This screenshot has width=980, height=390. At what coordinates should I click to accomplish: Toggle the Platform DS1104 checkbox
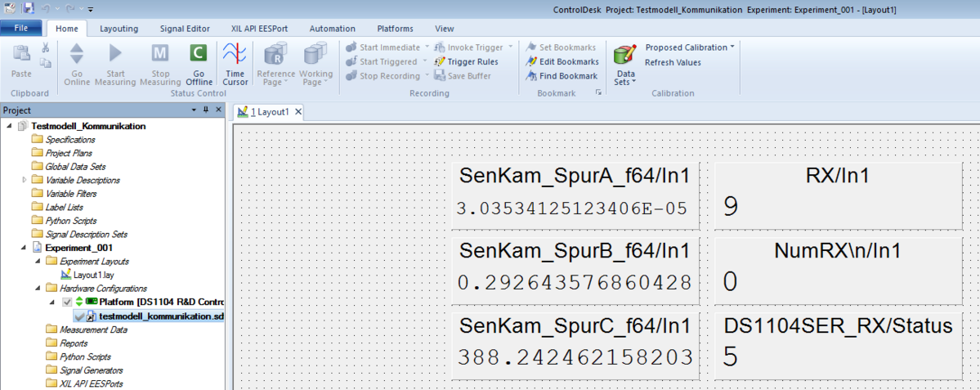click(67, 303)
